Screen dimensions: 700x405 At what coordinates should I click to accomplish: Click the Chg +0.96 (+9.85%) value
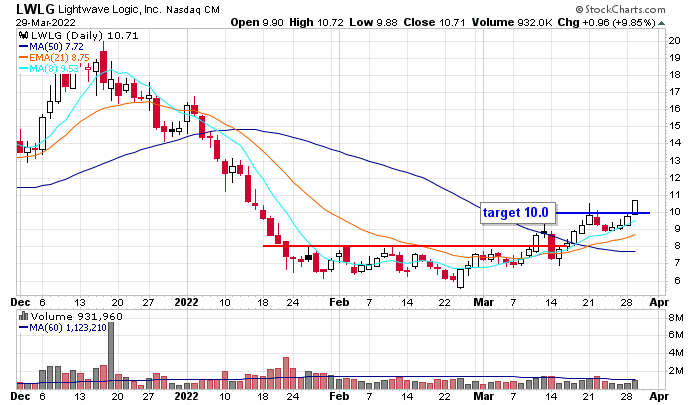(607, 22)
